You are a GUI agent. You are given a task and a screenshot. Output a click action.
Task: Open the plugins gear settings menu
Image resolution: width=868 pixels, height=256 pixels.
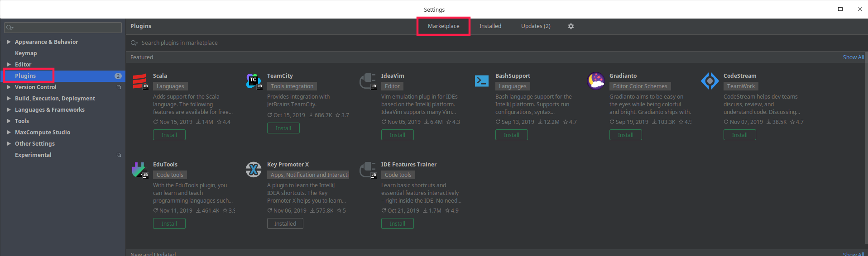[x=571, y=26]
